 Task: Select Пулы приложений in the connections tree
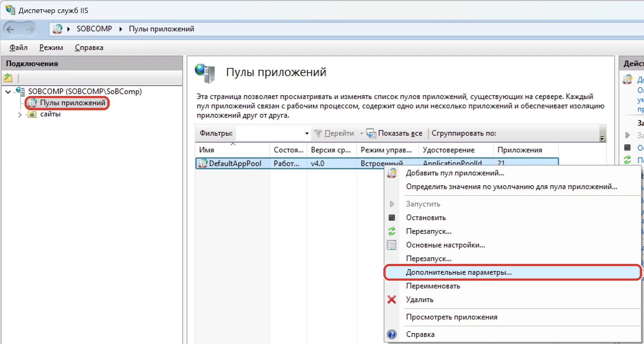[x=73, y=103]
